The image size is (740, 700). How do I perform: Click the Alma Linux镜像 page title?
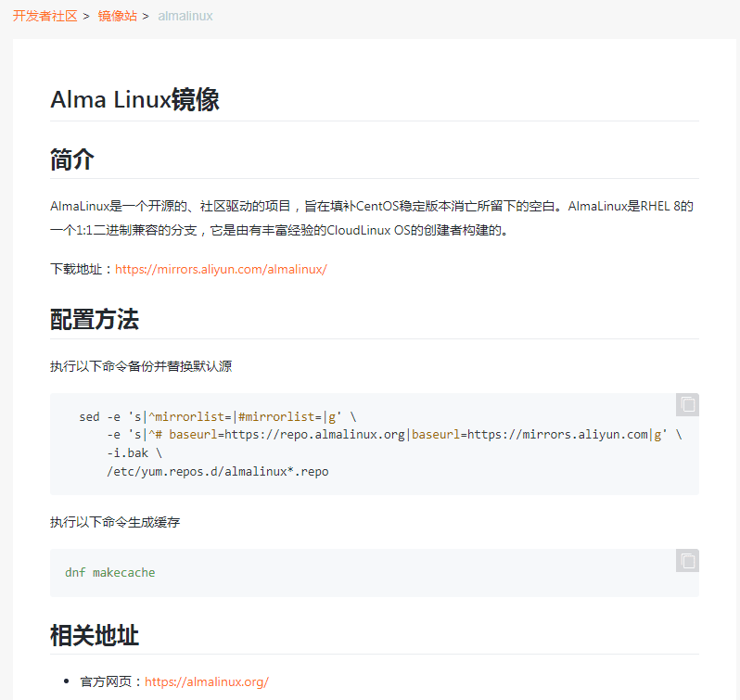click(x=134, y=99)
